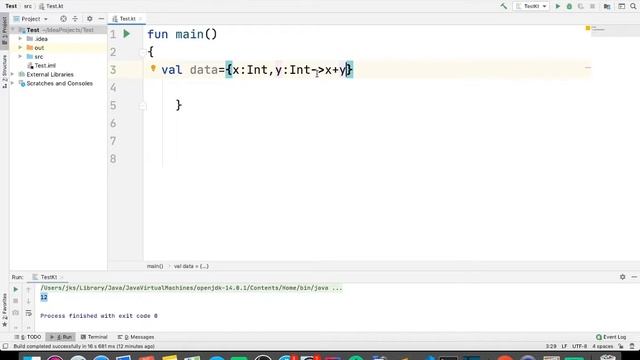The height and width of the screenshot is (360, 640).
Task: Click the camera icon in Run panel
Action: (16, 313)
